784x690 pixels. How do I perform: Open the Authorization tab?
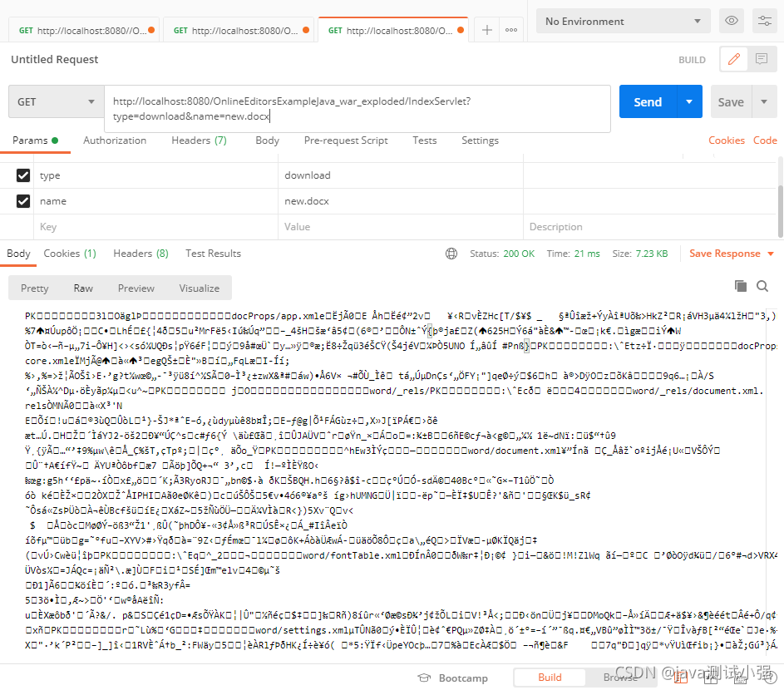[x=115, y=140]
